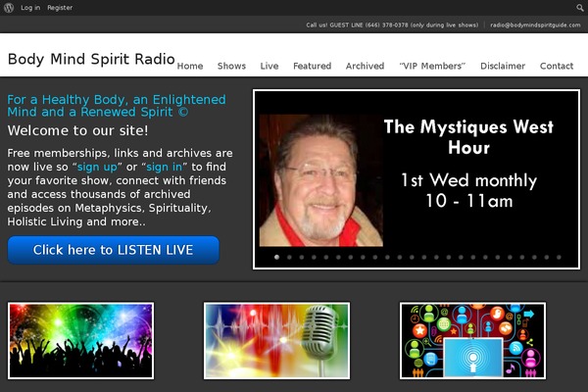588x392 pixels.
Task: Select the last slider pagination dot
Action: click(559, 257)
